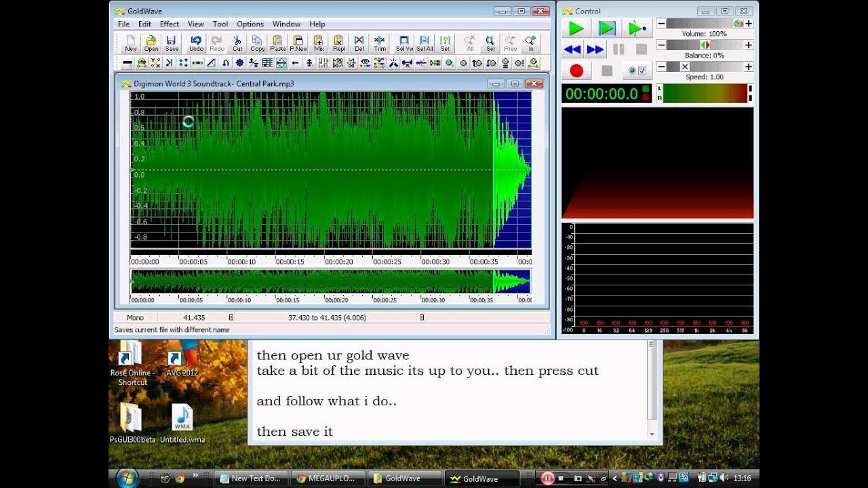868x488 pixels.
Task: Click the play-to-finish-marker button in Control
Action: [x=637, y=28]
